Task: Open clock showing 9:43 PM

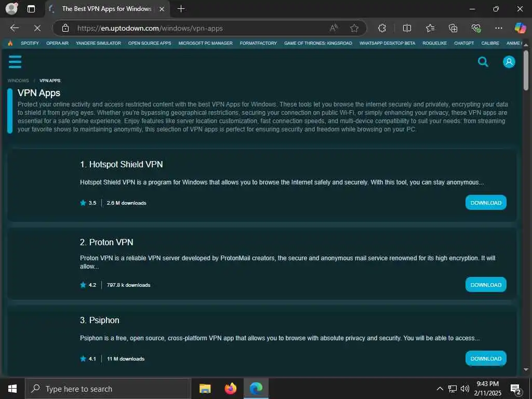Action: [x=488, y=389]
